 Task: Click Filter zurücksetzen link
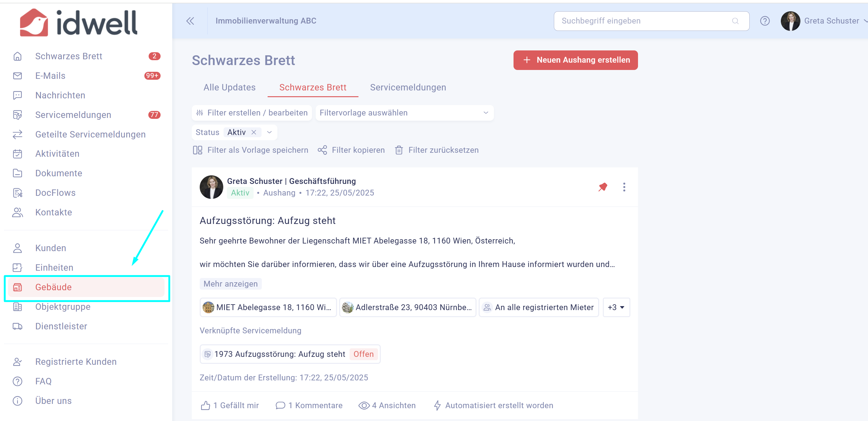[x=443, y=150]
